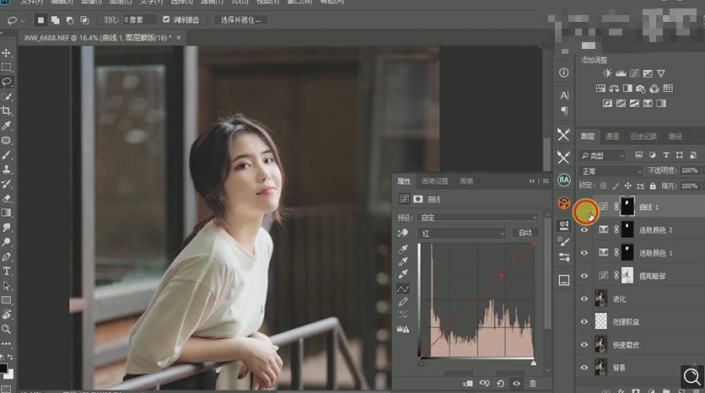Move the white point slider triangle under curve
The width and height of the screenshot is (705, 393).
tap(533, 362)
